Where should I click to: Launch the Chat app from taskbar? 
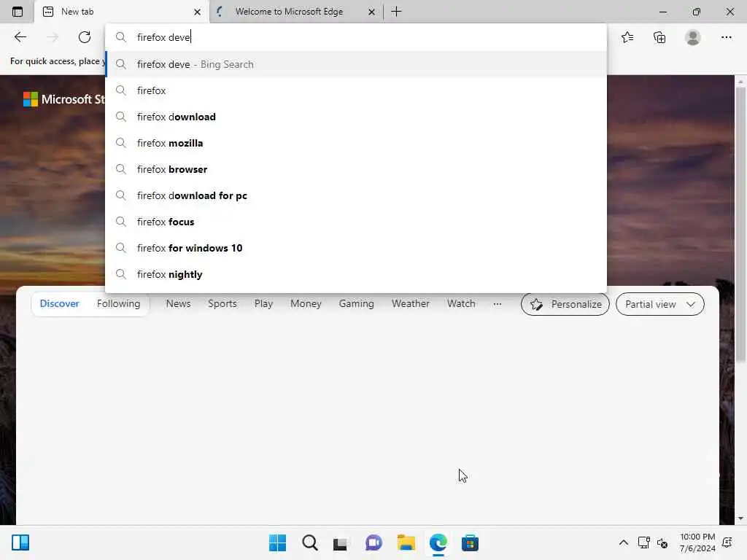pos(373,542)
